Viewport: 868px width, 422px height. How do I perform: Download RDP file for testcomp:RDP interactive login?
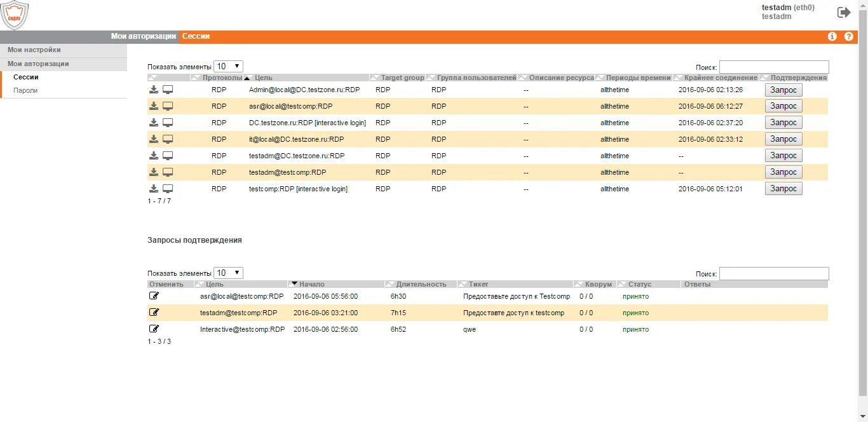pos(154,189)
